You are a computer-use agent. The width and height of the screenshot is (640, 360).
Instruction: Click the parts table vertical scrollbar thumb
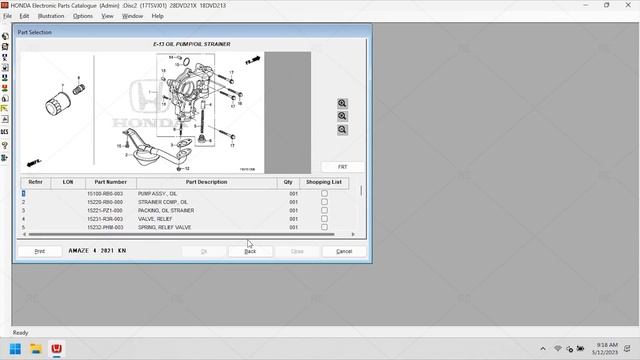(361, 191)
